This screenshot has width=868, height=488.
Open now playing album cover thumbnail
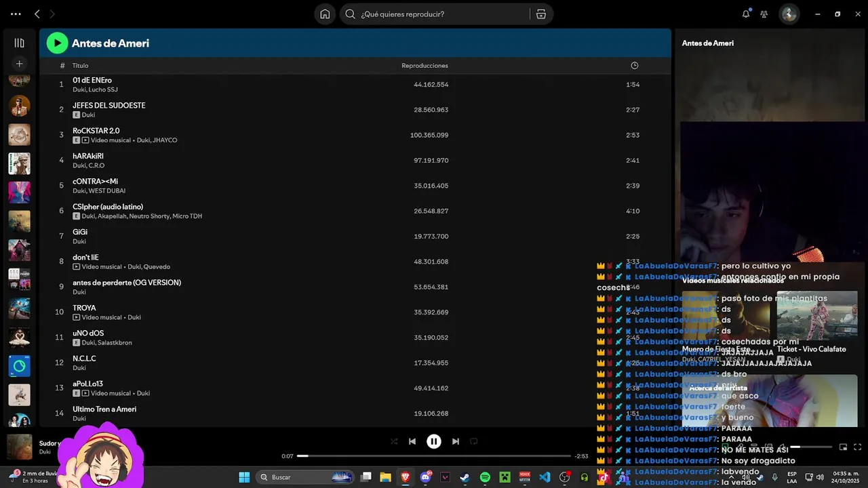point(19,447)
